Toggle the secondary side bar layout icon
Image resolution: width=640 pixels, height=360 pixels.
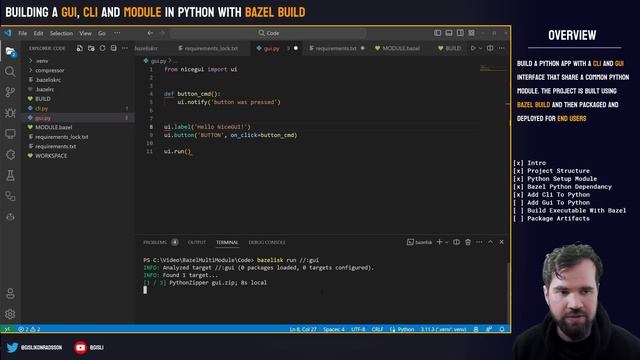click(x=460, y=33)
